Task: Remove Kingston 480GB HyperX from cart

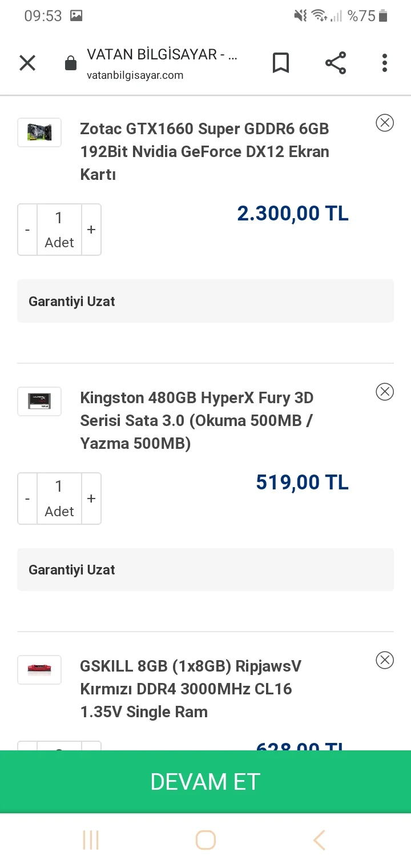Action: click(x=385, y=391)
